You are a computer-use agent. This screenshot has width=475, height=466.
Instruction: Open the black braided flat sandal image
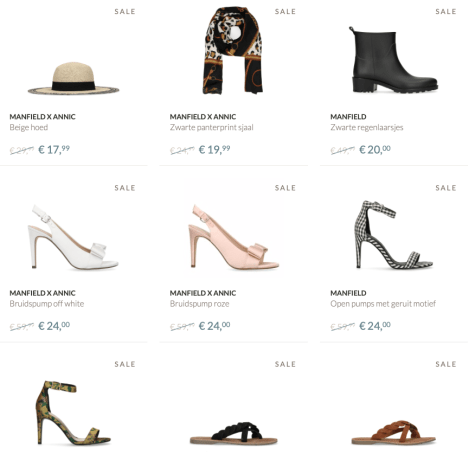234,433
